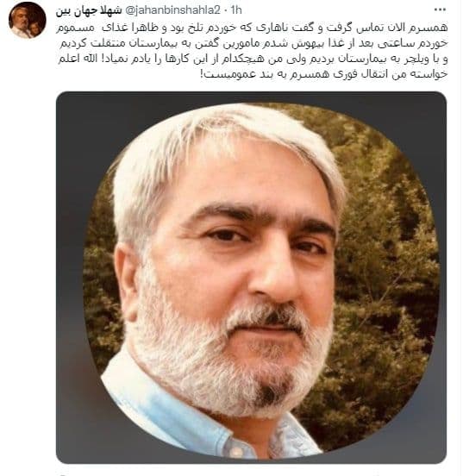Image resolution: width=463 pixels, height=476 pixels.
Task: Click the author's round profile avatar
Action: [28, 21]
